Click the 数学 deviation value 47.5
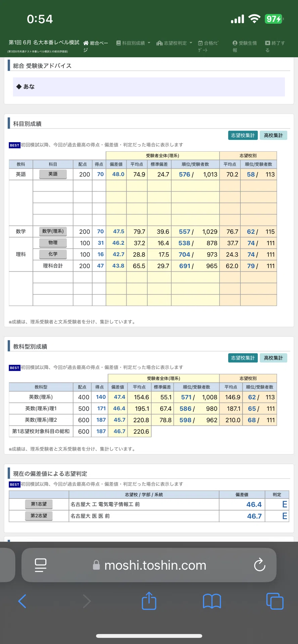 point(119,231)
